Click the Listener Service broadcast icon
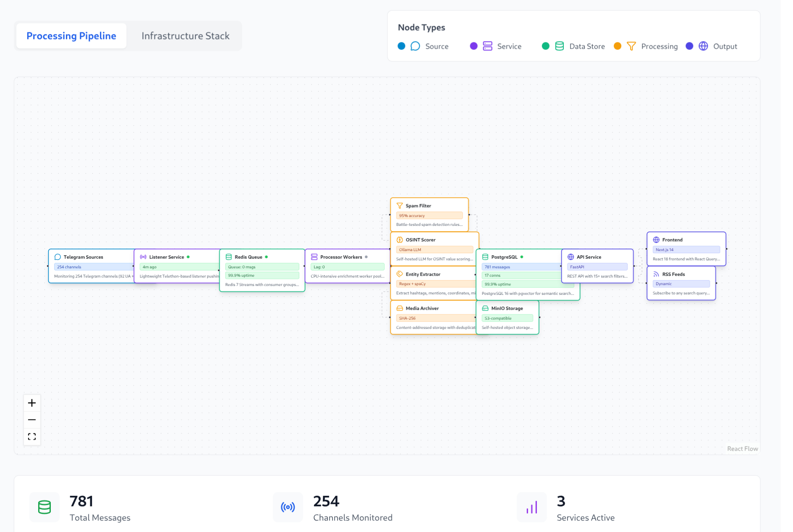This screenshot has height=532, width=793. (143, 257)
